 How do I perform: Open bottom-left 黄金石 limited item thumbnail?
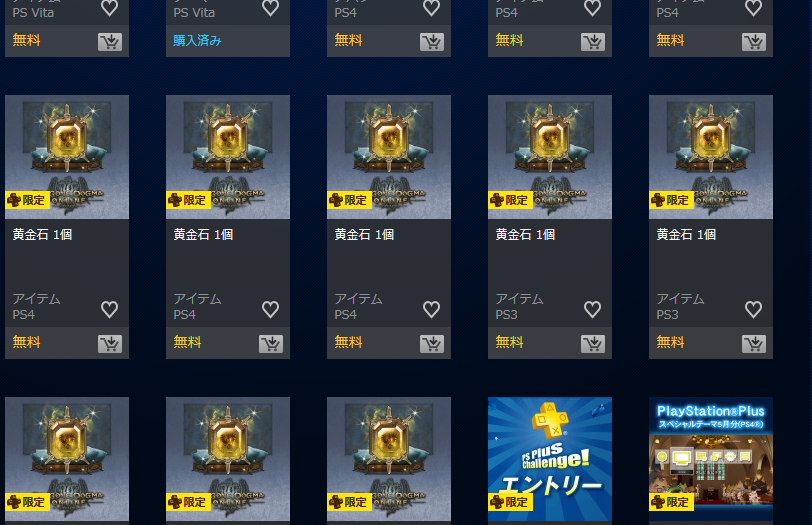67,459
